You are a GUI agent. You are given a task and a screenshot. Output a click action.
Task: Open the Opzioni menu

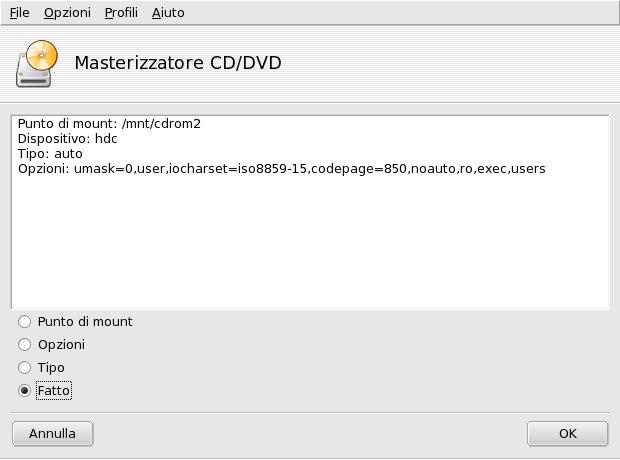67,13
